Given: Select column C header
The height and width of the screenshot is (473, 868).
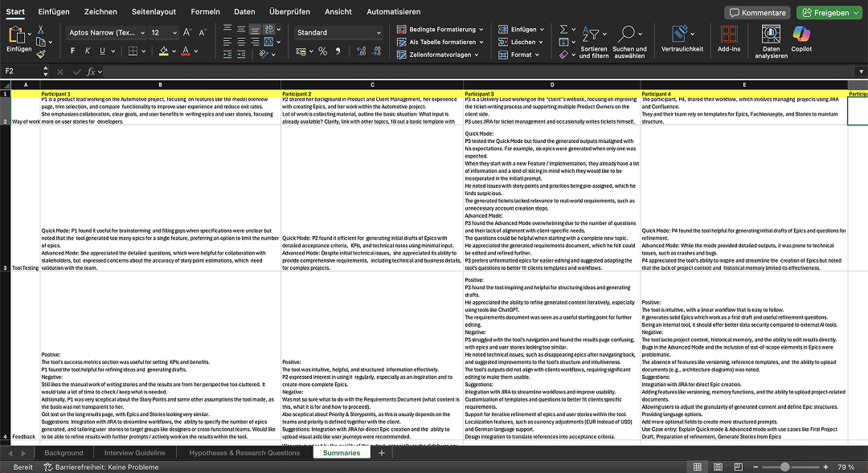Looking at the screenshot, I should click(372, 84).
